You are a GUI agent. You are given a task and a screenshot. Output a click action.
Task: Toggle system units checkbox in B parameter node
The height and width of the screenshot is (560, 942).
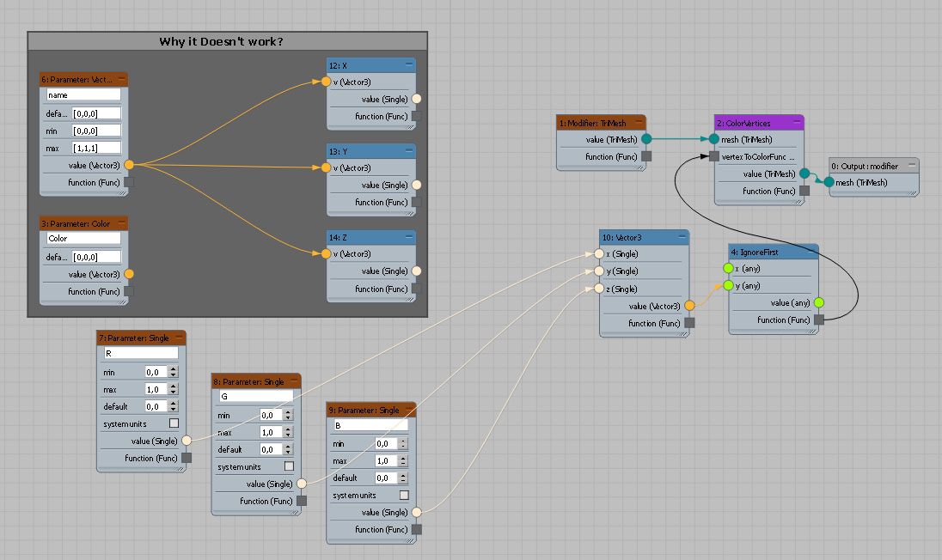[x=404, y=496]
